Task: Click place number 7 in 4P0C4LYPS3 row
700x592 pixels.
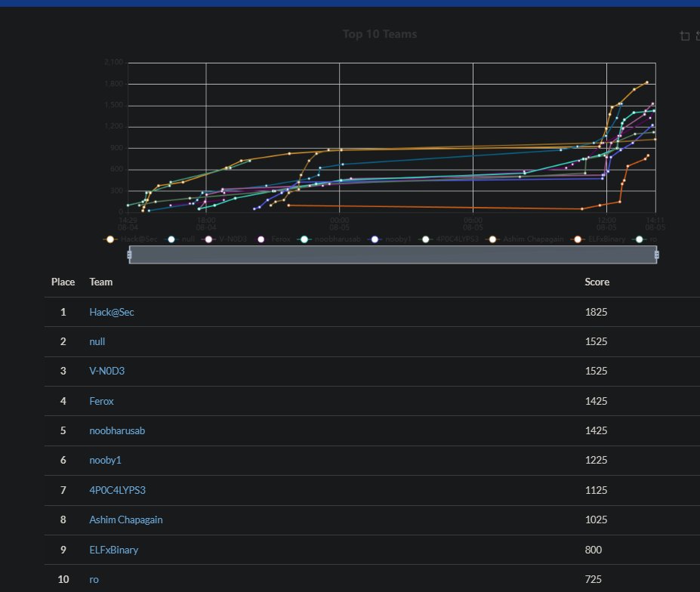Action: 63,490
